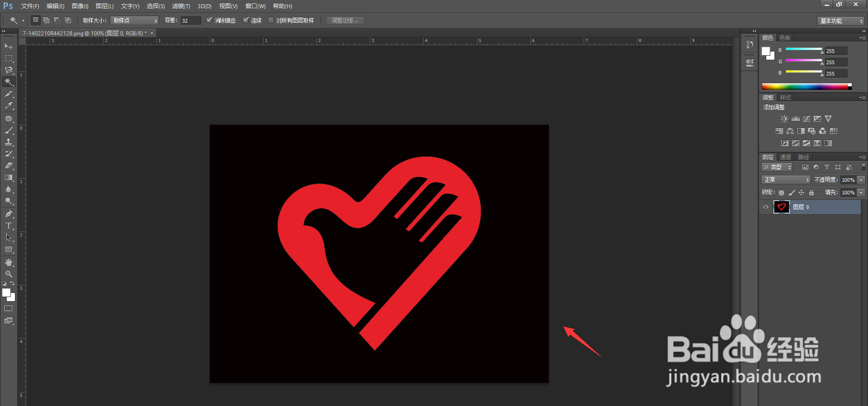This screenshot has height=406, width=868.
Task: Select the Eraser tool
Action: pos(9,165)
